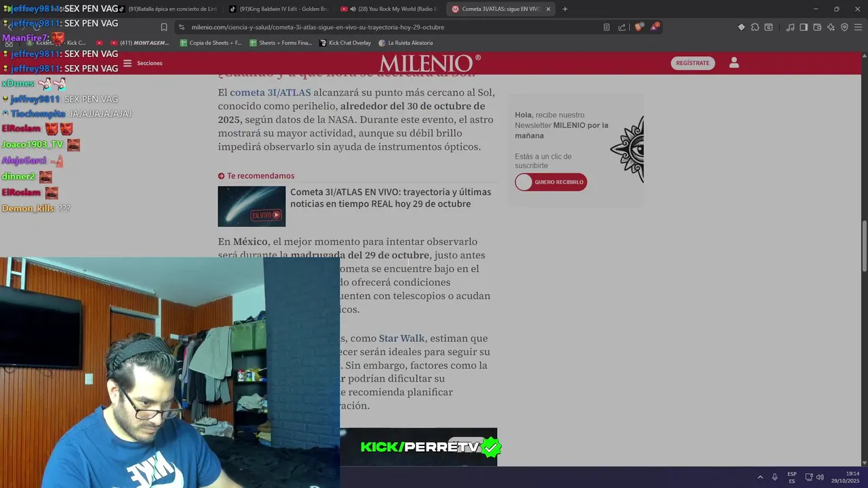
Task: Open the MONTAGEM YouTube bookmark
Action: coord(140,43)
